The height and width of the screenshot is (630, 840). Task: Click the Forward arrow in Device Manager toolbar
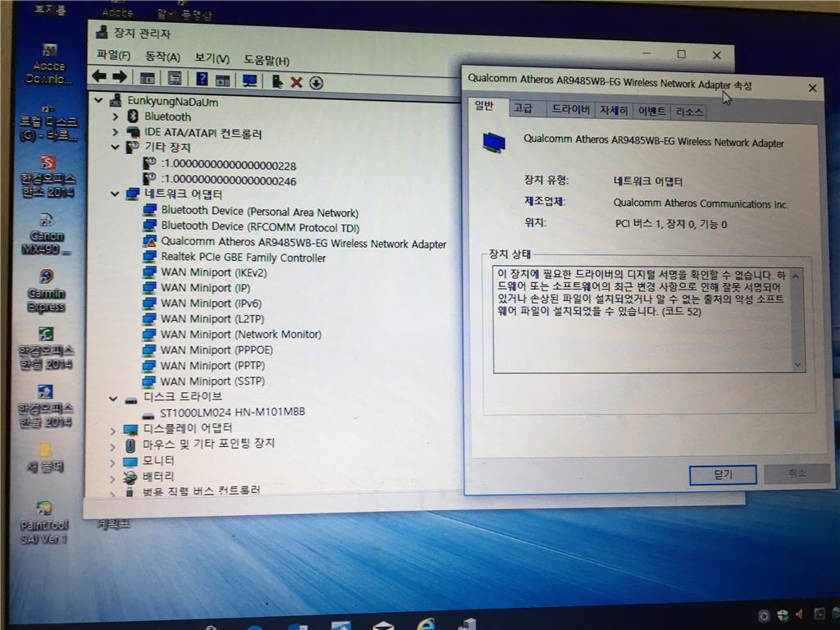click(120, 76)
